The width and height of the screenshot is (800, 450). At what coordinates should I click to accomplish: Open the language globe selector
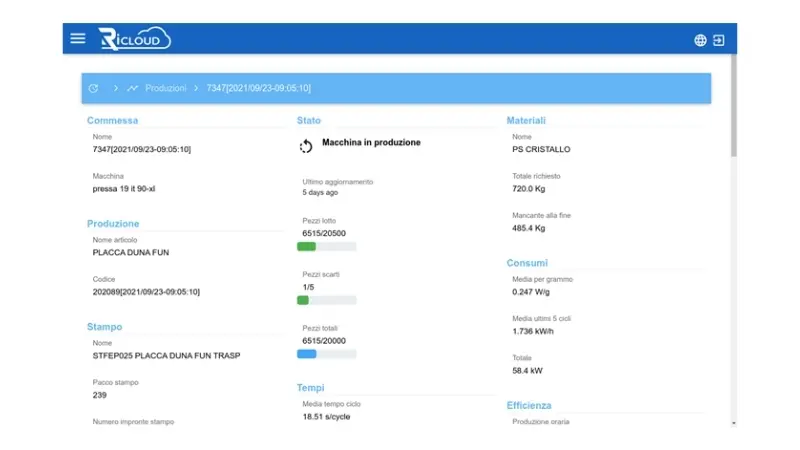[x=700, y=40]
